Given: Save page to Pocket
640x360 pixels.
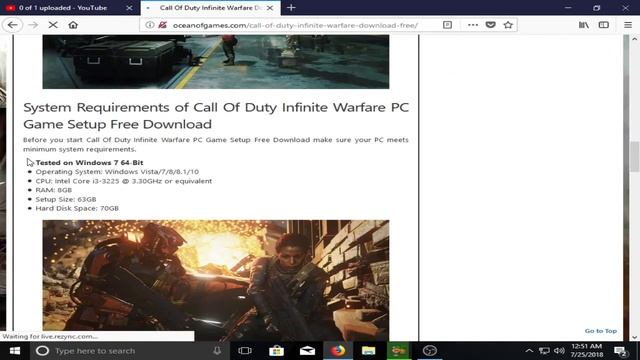Looking at the screenshot, I should (x=491, y=25).
